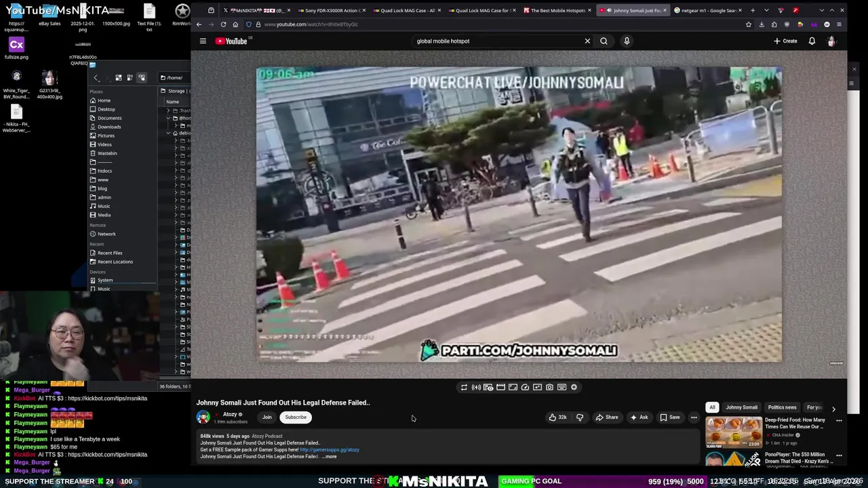Bookmark this page with the star icon

(749, 24)
